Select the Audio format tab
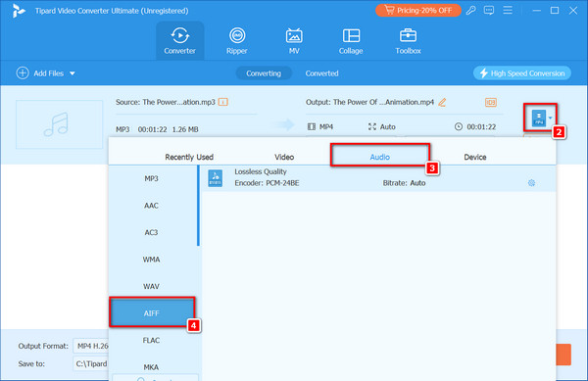The width and height of the screenshot is (588, 381). pyautogui.click(x=380, y=157)
